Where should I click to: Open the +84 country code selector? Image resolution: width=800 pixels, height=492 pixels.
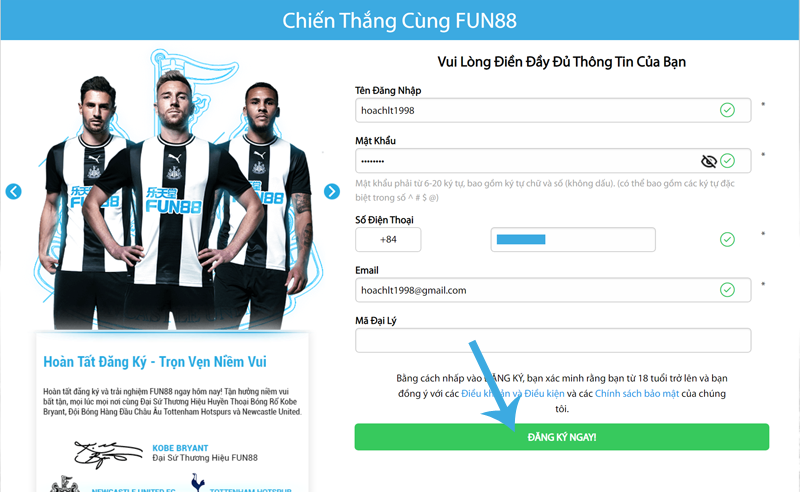[388, 239]
